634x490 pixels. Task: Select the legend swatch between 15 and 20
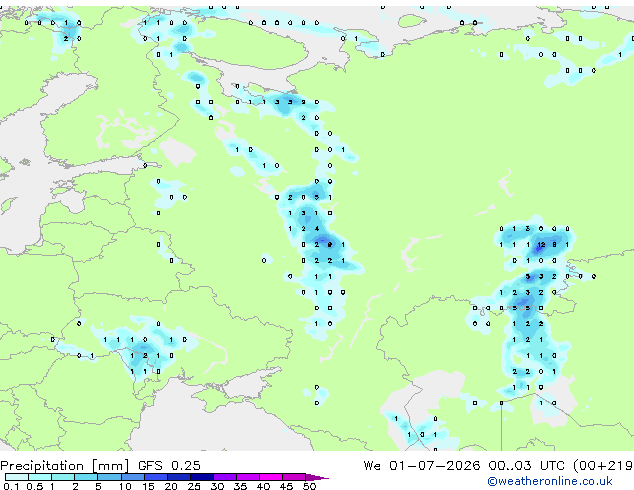tap(155, 477)
